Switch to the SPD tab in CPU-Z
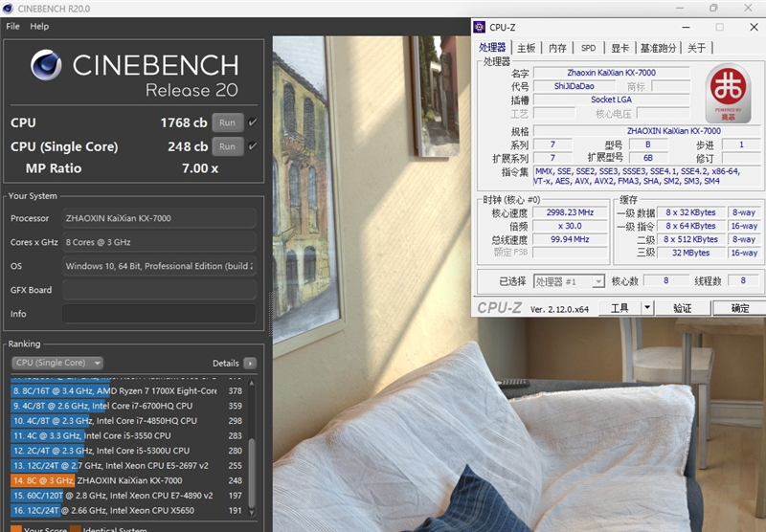 point(588,48)
